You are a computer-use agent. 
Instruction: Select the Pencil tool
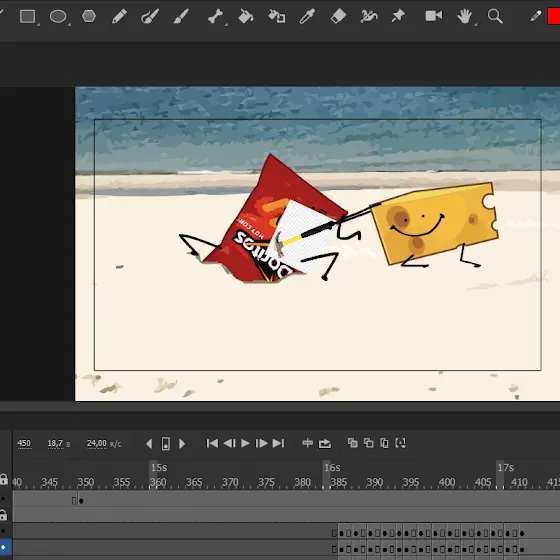click(x=119, y=16)
